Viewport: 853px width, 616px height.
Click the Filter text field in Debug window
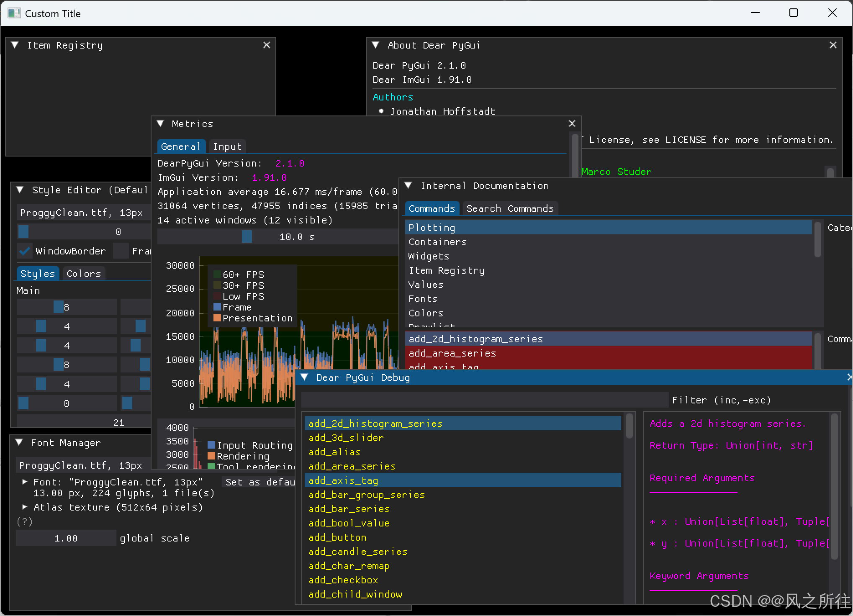coord(485,400)
